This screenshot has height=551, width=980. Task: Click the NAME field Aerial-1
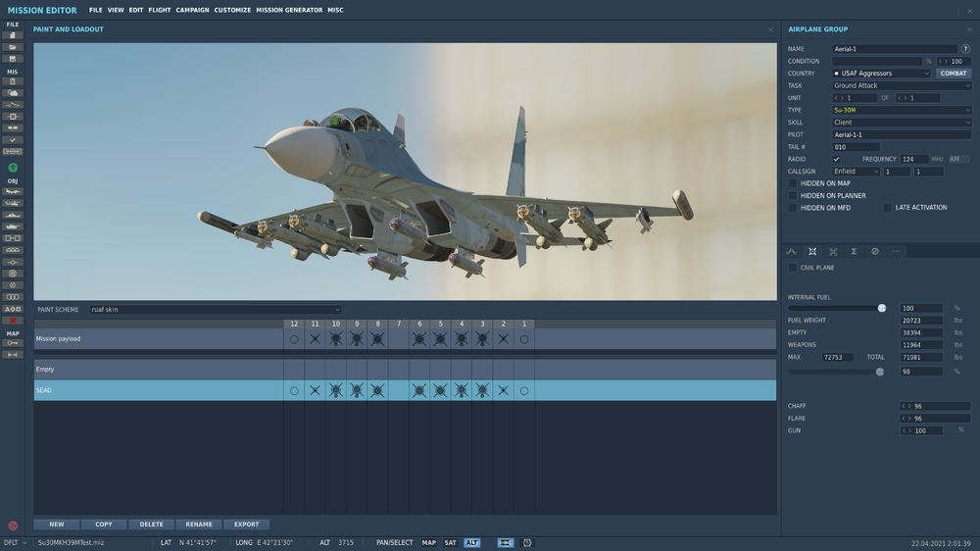pos(895,49)
